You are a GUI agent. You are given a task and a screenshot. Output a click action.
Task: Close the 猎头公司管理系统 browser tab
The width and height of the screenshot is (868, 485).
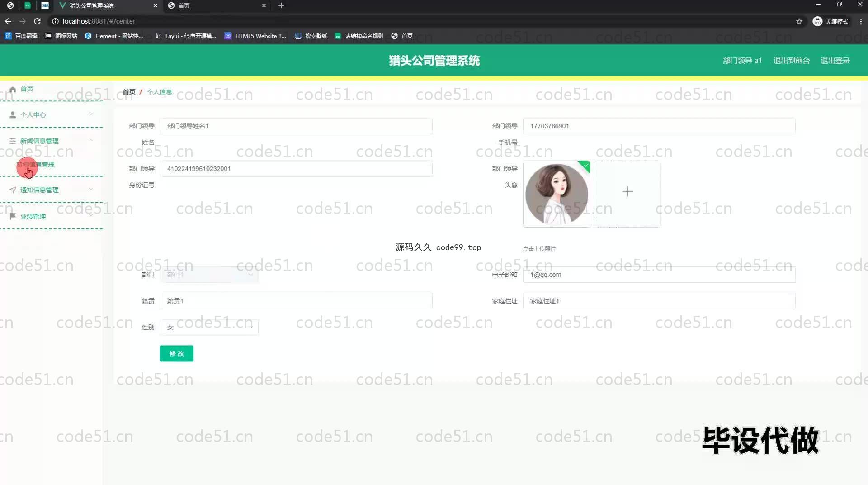point(156,5)
